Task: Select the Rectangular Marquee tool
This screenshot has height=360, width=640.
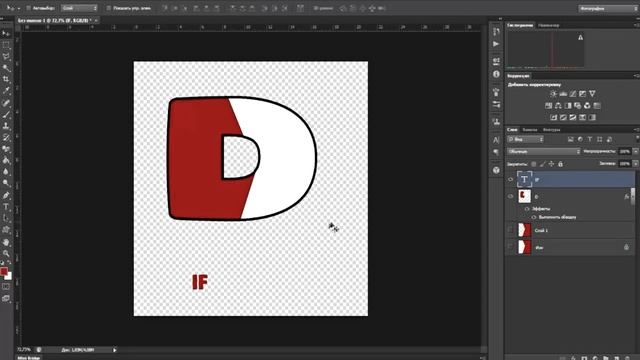Action: pyautogui.click(x=6, y=45)
